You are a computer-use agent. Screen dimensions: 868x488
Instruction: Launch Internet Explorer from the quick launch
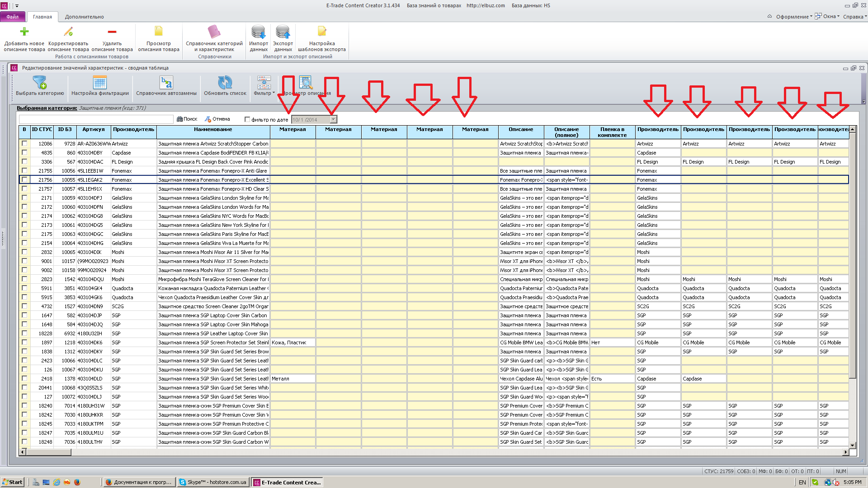click(x=57, y=482)
